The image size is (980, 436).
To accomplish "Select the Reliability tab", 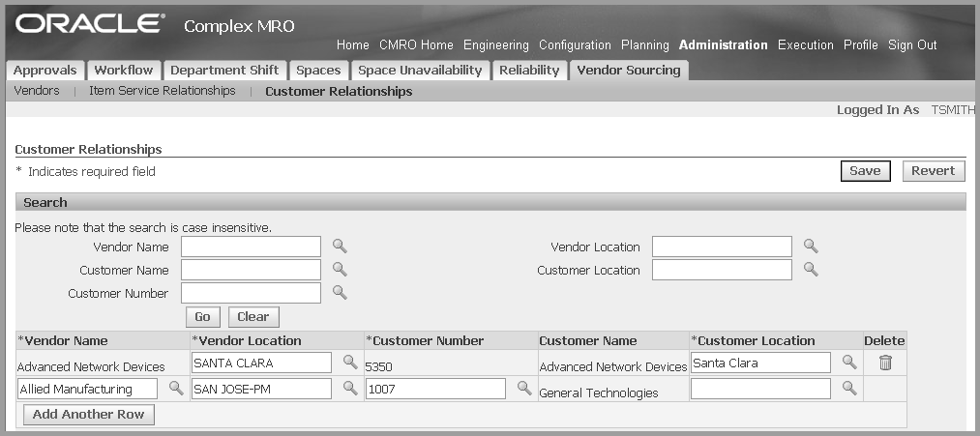I will [x=529, y=70].
